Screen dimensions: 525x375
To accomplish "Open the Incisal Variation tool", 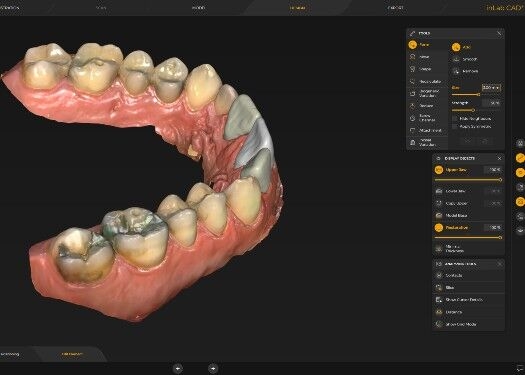I will 427,142.
